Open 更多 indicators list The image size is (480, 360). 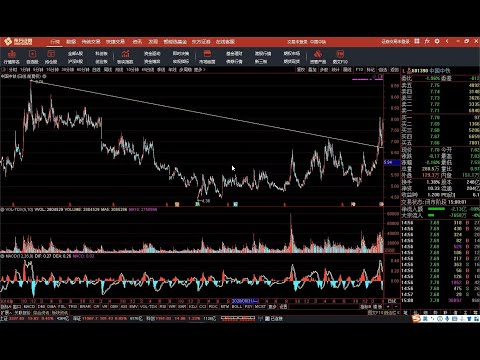pos(273,306)
